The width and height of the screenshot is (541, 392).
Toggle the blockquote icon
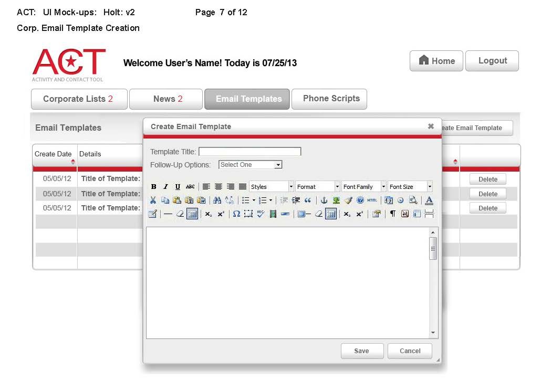click(308, 200)
